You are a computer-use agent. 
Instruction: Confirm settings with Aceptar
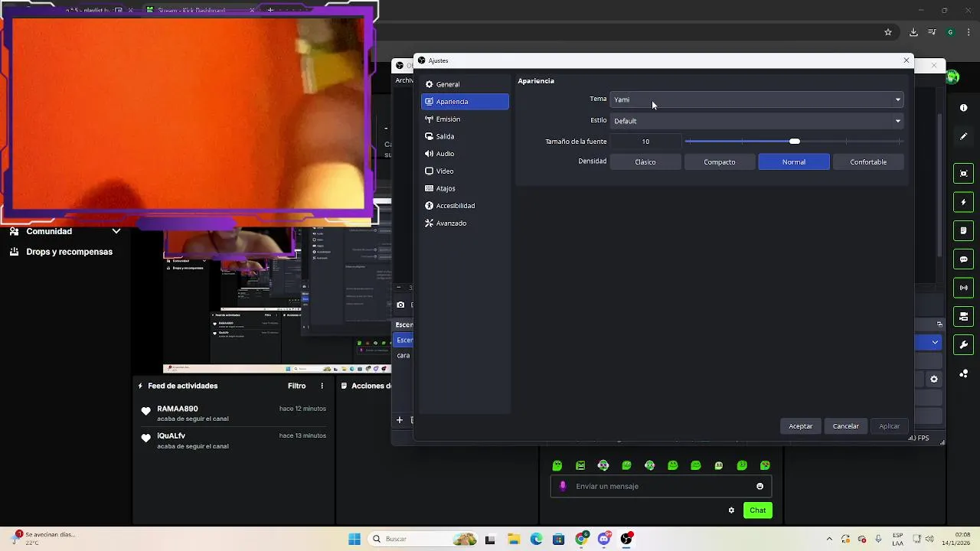801,426
